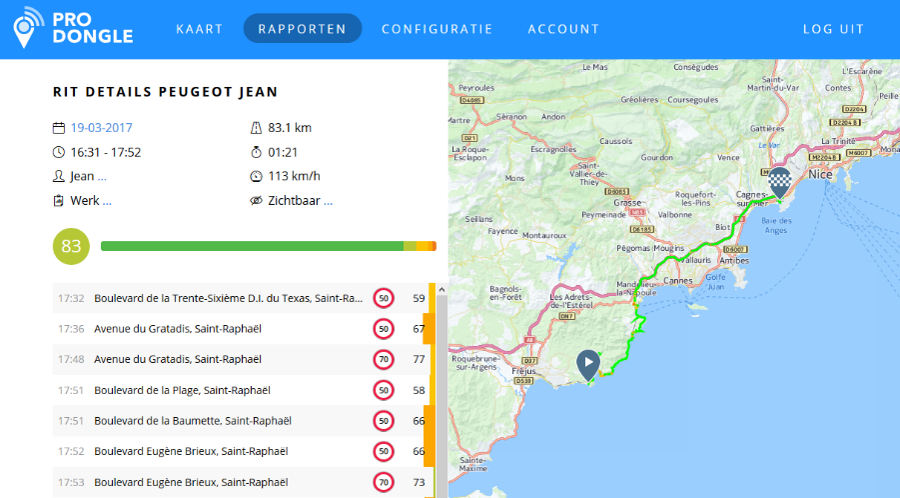Click the scroll up arrow of event list
This screenshot has width=900, height=498.
click(x=442, y=290)
